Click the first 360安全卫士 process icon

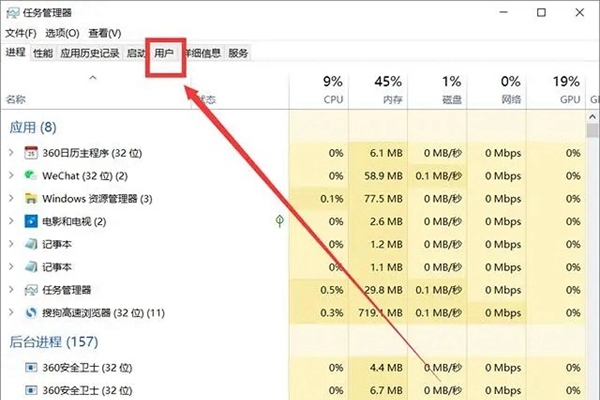click(x=31, y=367)
